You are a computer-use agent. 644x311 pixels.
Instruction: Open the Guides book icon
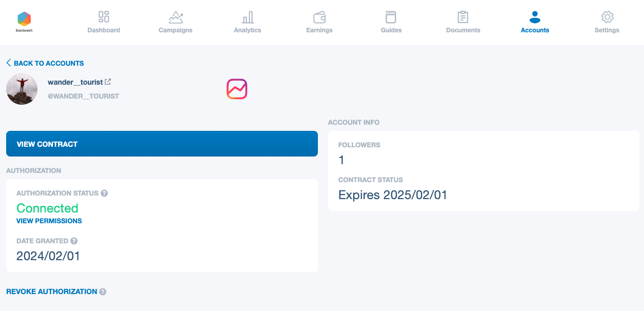(391, 17)
